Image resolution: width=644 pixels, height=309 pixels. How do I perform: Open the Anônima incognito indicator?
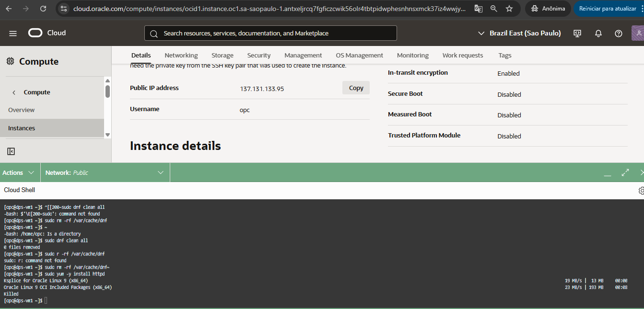coord(548,9)
